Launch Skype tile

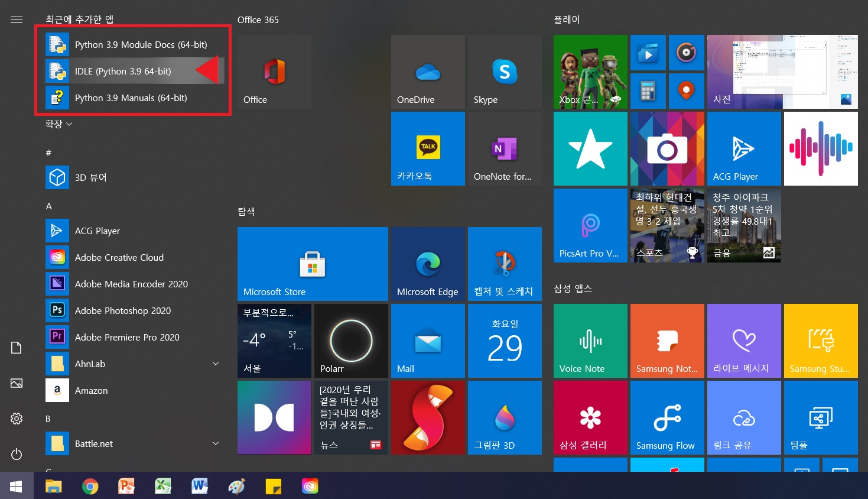point(505,72)
